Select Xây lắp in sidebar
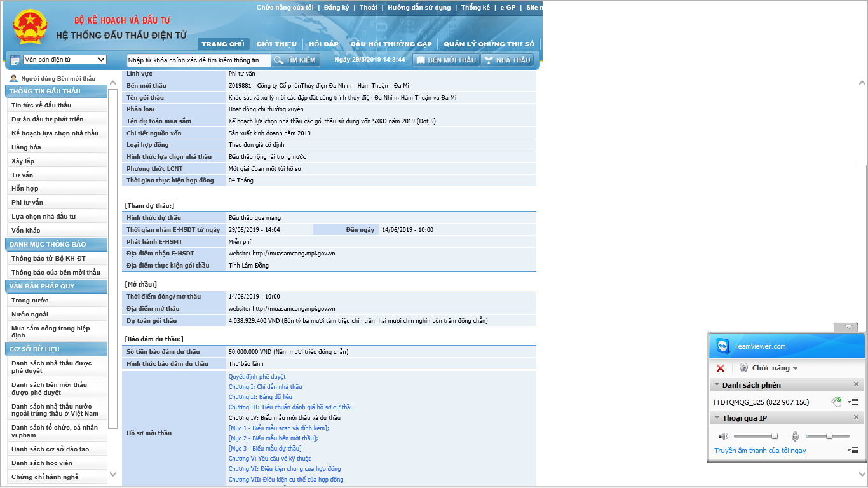 click(23, 161)
